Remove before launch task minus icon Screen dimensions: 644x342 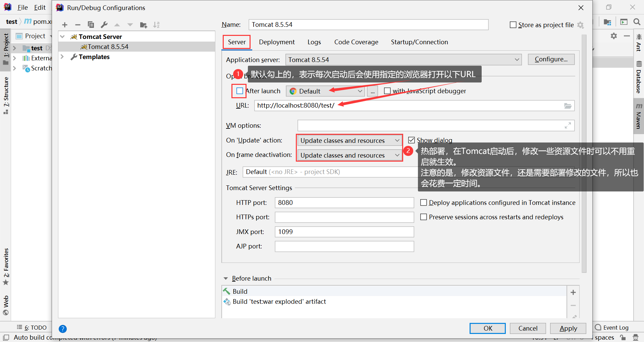pyautogui.click(x=573, y=305)
